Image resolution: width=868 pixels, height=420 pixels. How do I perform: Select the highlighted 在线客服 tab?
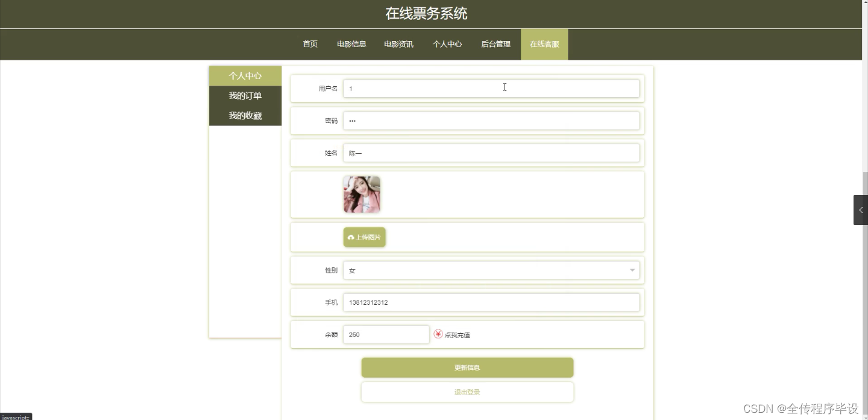(x=544, y=43)
